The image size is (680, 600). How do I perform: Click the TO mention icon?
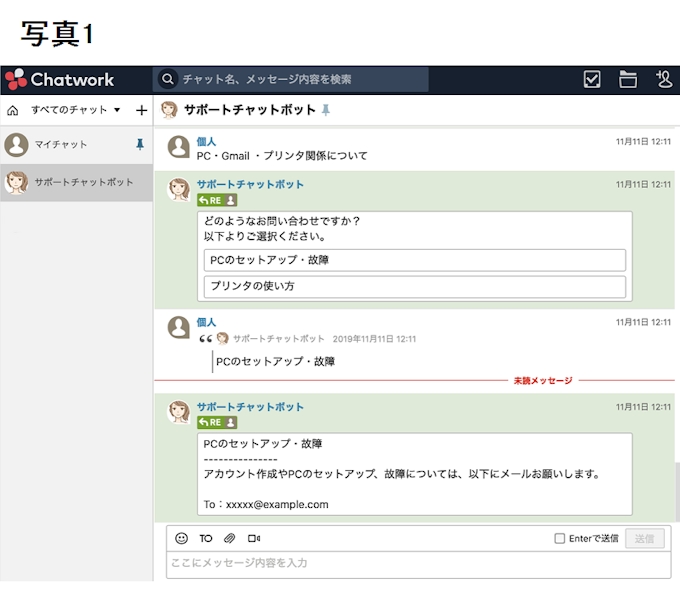tap(206, 538)
